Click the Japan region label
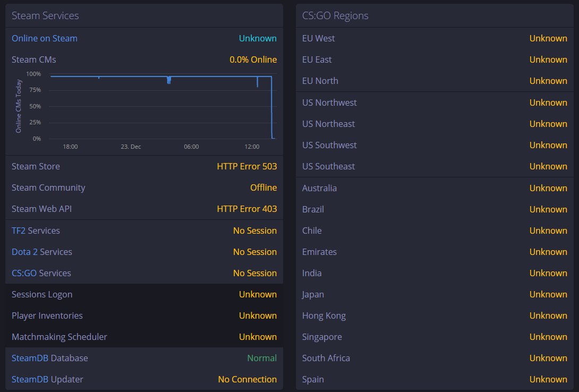Screen dimensions: 579x392 point(313,295)
